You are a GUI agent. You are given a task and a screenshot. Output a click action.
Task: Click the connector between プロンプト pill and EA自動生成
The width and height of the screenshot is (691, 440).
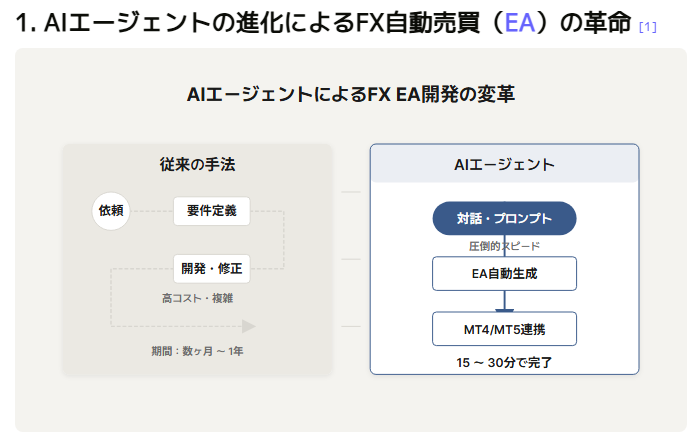(504, 246)
